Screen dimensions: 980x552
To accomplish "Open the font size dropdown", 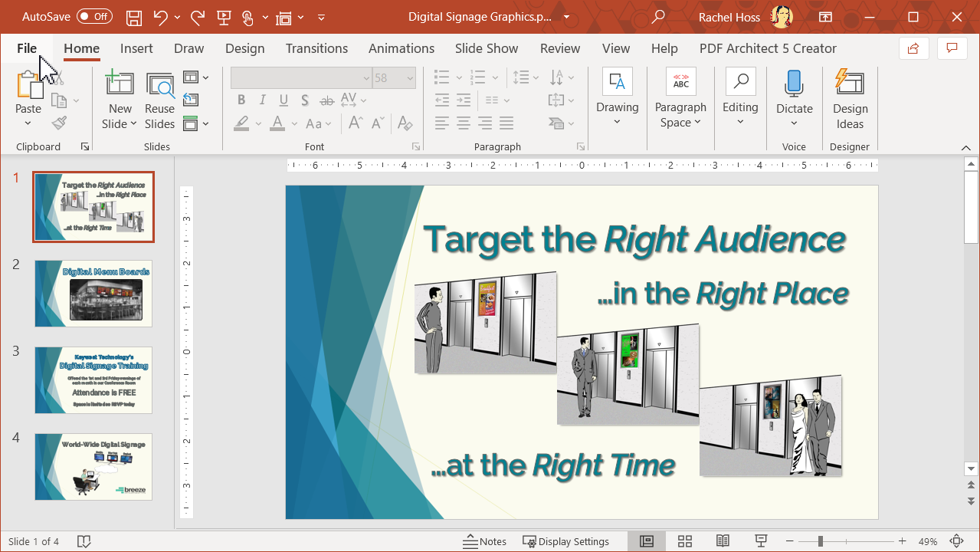I will [410, 78].
